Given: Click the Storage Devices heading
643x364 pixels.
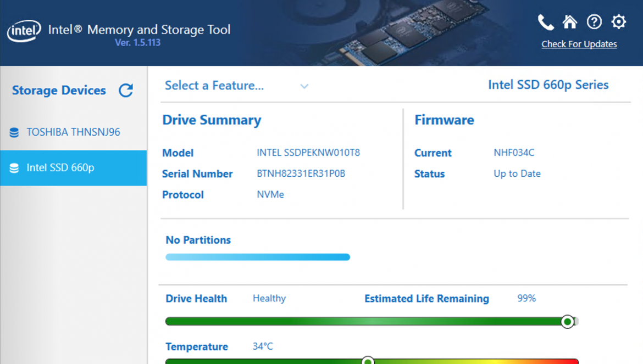Looking at the screenshot, I should (x=59, y=90).
